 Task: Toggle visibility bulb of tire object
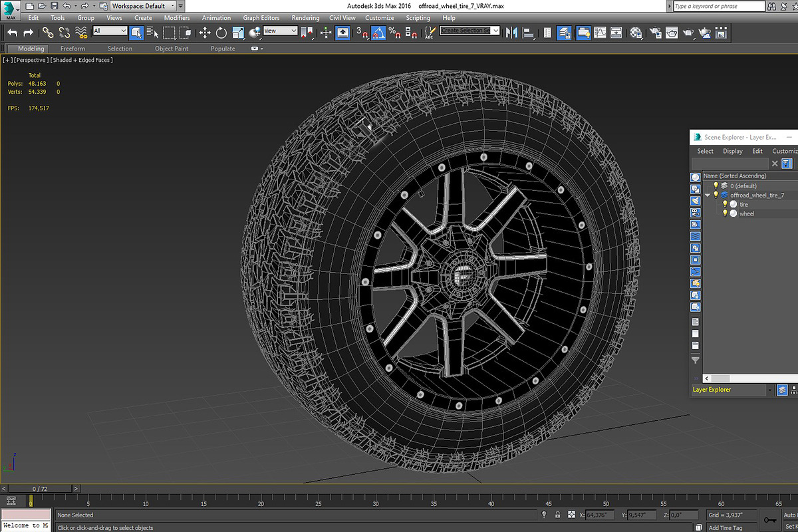pyautogui.click(x=726, y=204)
